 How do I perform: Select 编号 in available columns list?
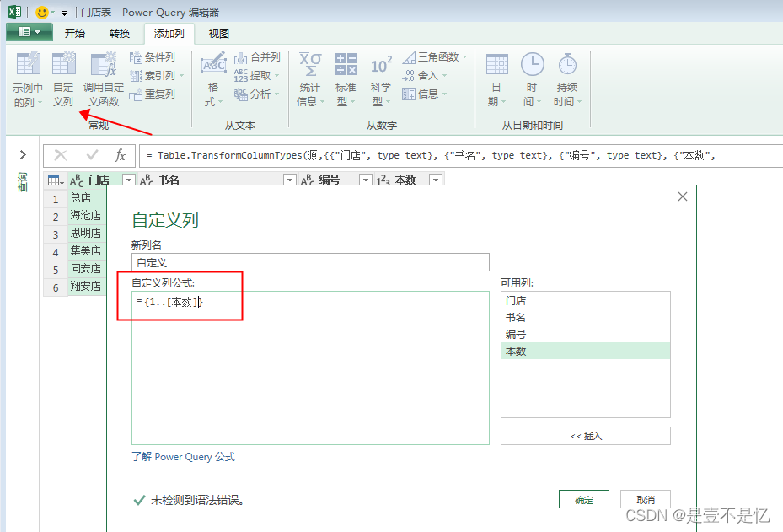point(585,335)
